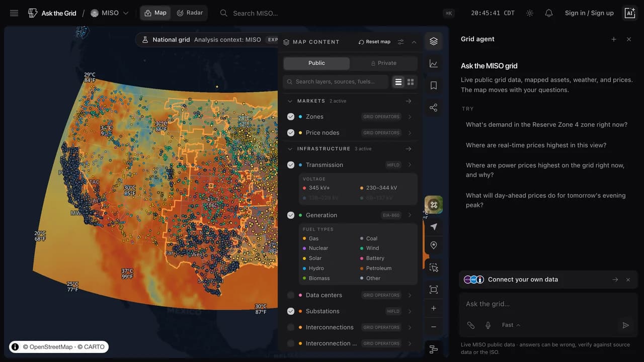The height and width of the screenshot is (362, 644).
Task: Open map attribution info icon
Action: point(15,347)
